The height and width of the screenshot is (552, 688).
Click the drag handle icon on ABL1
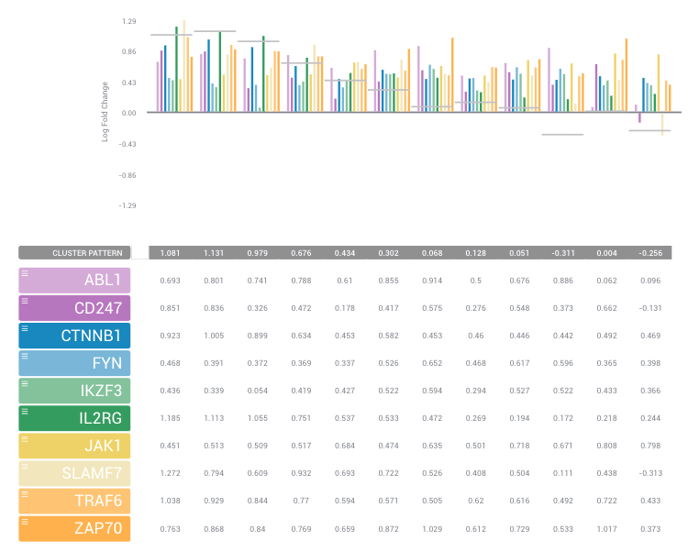tap(25, 273)
